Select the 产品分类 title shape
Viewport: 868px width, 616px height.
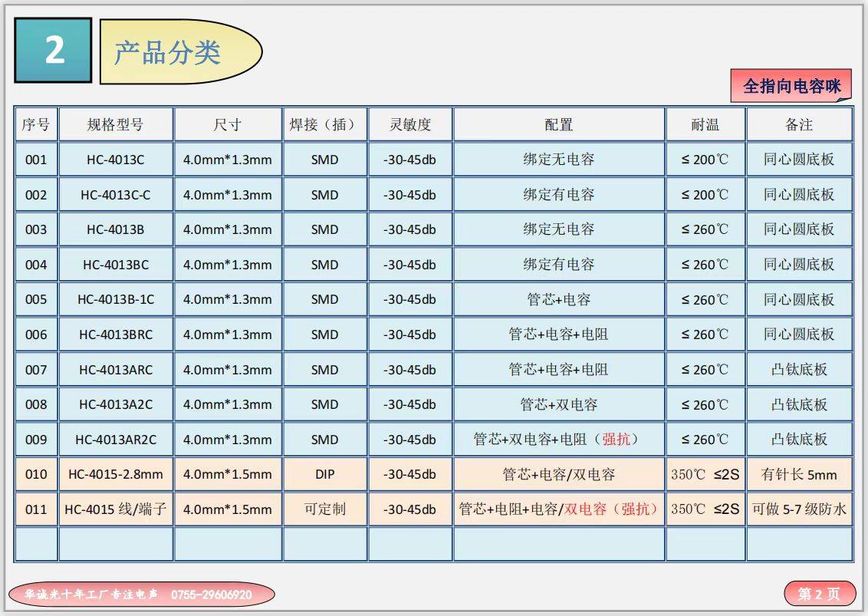(x=180, y=52)
